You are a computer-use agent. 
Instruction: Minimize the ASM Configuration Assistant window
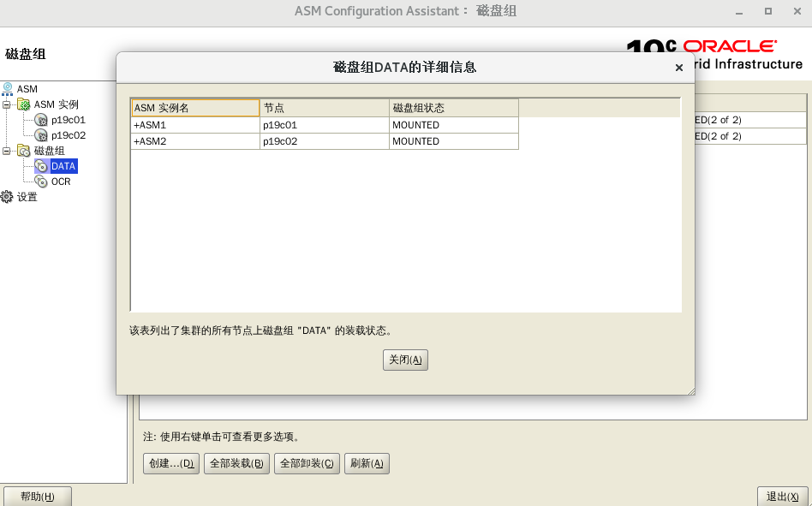click(x=739, y=12)
